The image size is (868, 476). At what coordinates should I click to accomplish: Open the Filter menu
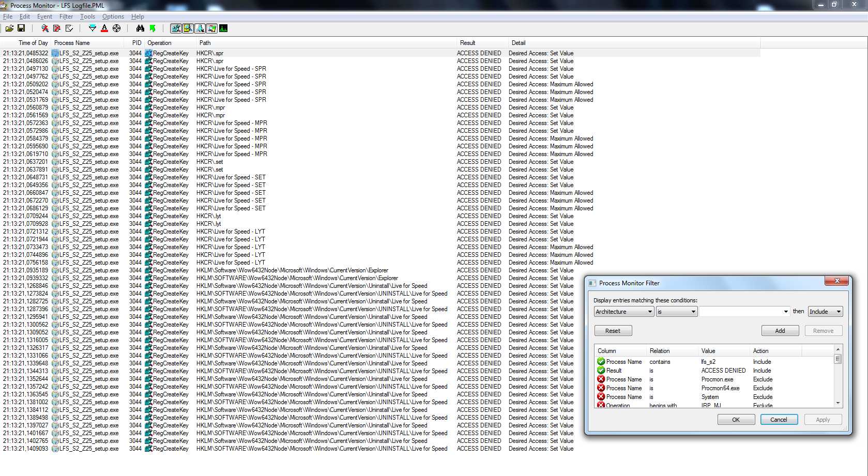point(66,17)
